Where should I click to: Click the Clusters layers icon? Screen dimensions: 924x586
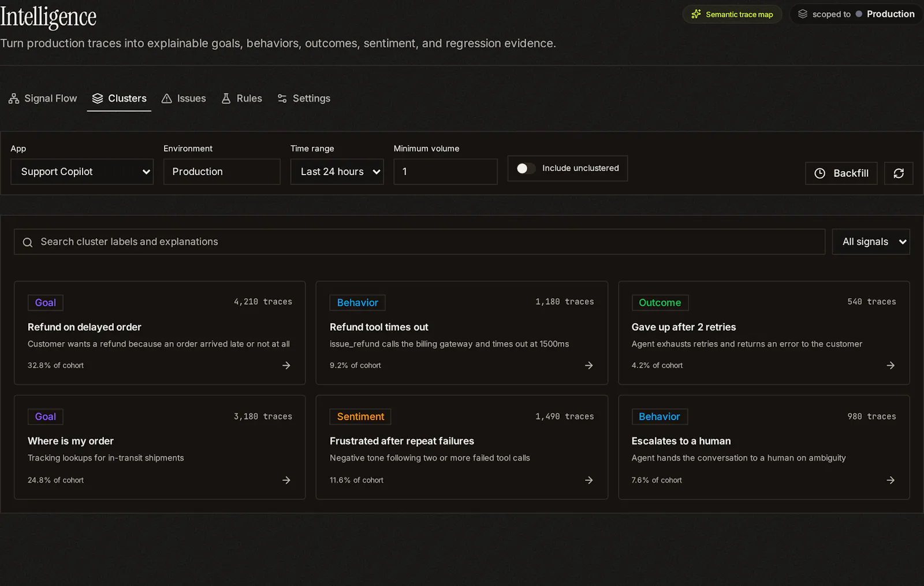(98, 99)
